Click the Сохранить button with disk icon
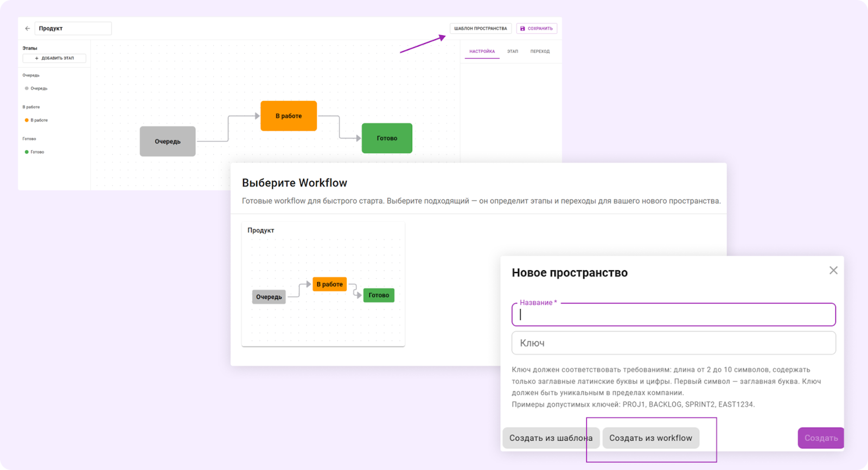Screen dimensions: 868x470 pyautogui.click(x=536, y=28)
